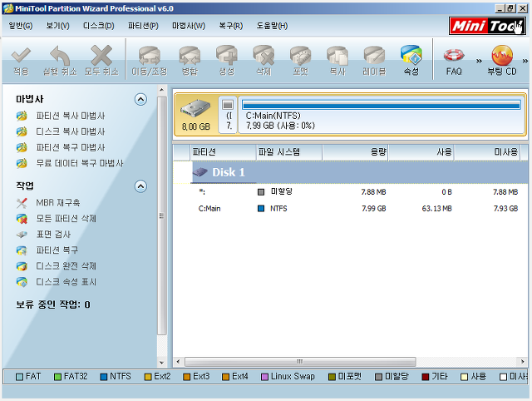532x401 pixels.
Task: Select the small unallocated block in disk map
Action: pyautogui.click(x=228, y=115)
